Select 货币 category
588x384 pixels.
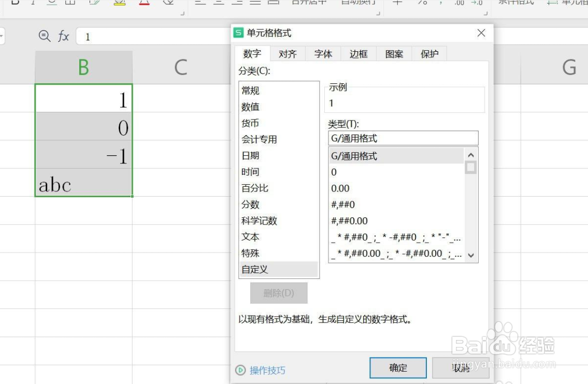278,123
